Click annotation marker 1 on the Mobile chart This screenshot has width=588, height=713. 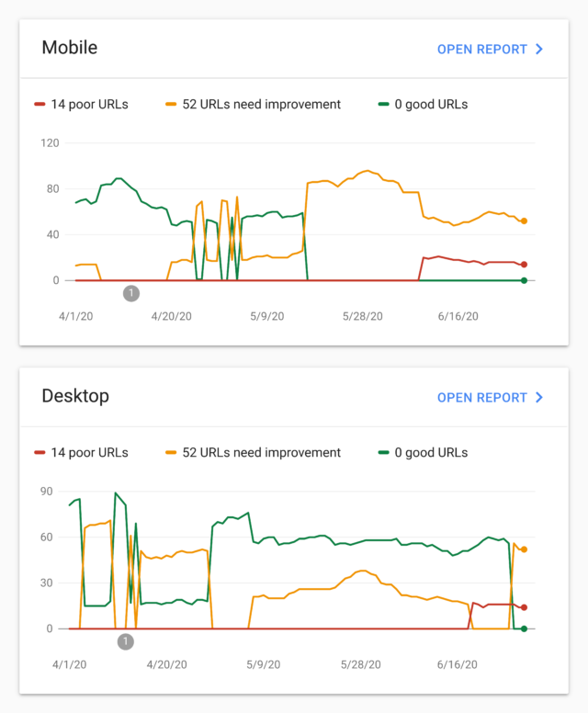click(x=130, y=293)
